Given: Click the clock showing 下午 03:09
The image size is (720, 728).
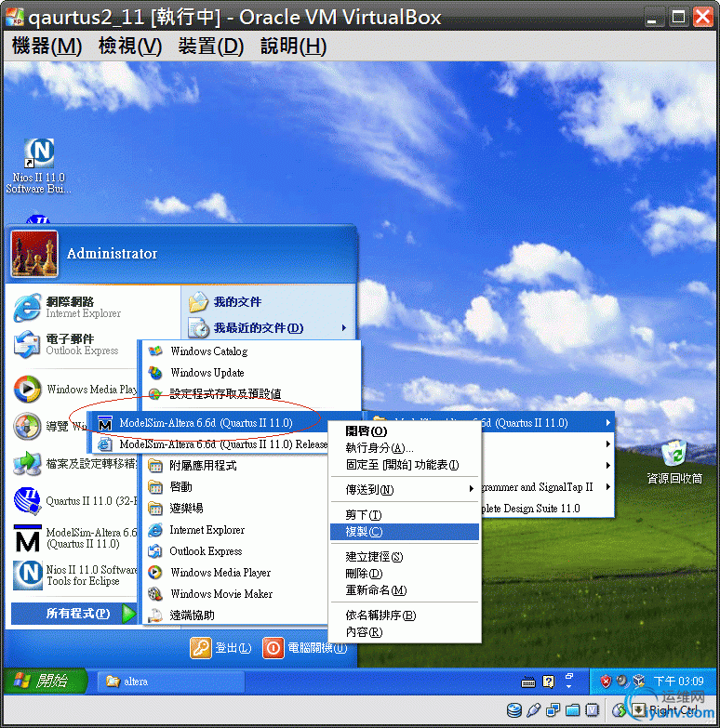Looking at the screenshot, I should coord(678,682).
